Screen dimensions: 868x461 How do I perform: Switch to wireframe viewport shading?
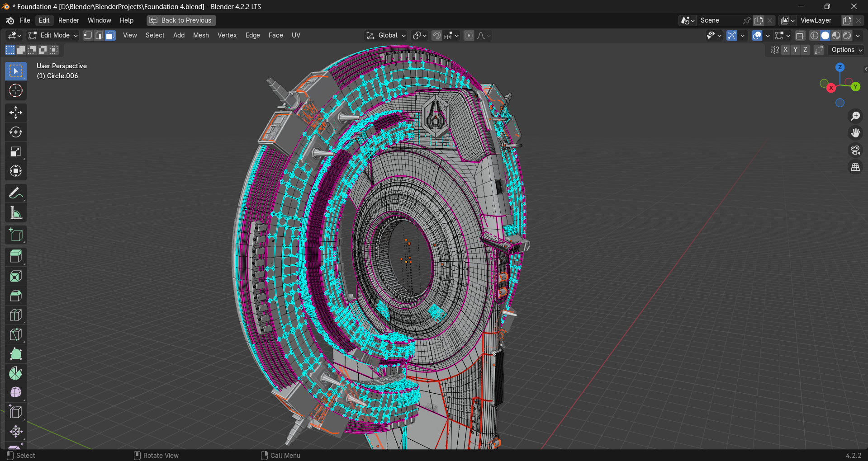tap(814, 35)
